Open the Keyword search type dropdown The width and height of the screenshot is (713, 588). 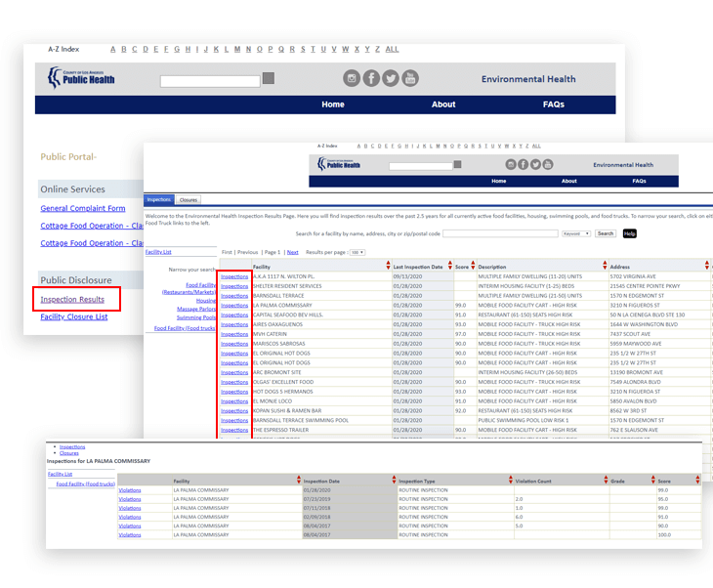pyautogui.click(x=576, y=233)
